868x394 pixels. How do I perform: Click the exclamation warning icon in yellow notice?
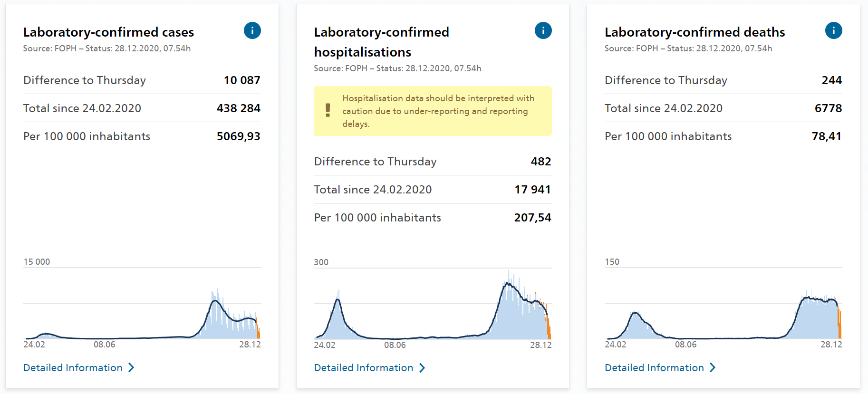point(328,110)
